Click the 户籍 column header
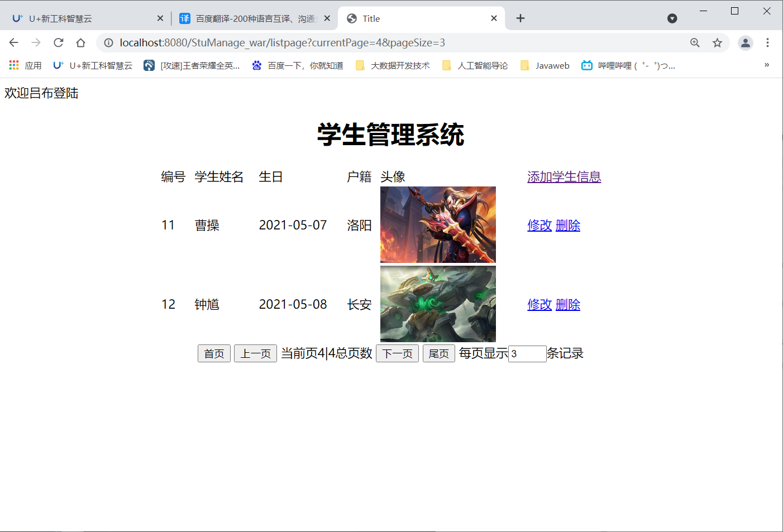 click(359, 177)
